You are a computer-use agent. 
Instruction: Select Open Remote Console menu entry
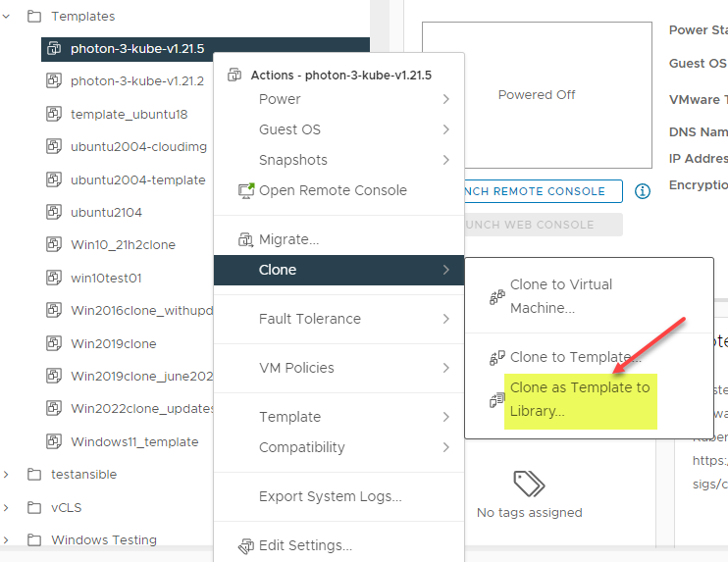coord(338,190)
